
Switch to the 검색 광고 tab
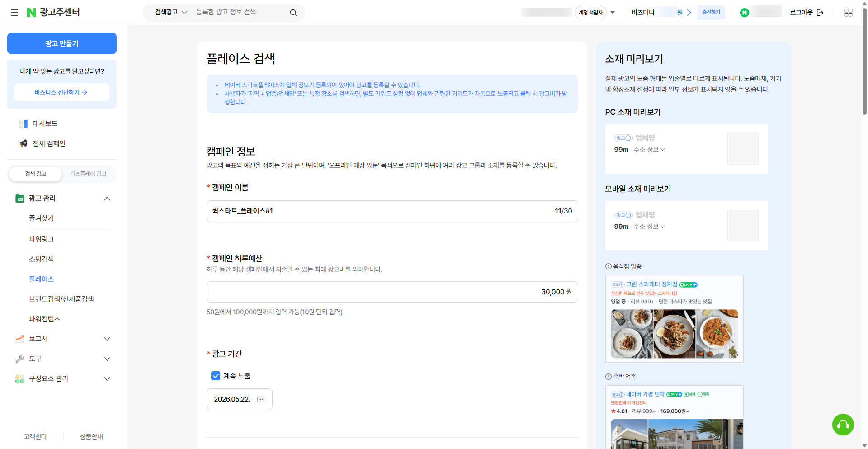point(36,174)
